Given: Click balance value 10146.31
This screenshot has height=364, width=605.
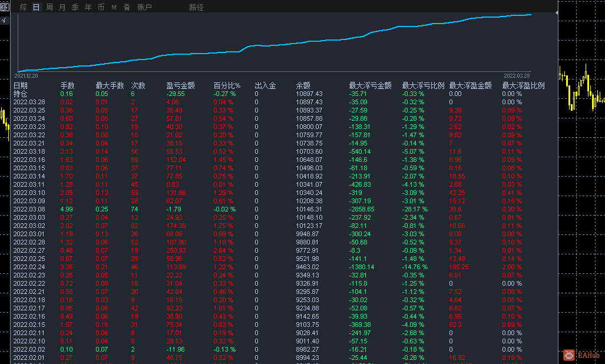Looking at the screenshot, I should click(x=309, y=209).
